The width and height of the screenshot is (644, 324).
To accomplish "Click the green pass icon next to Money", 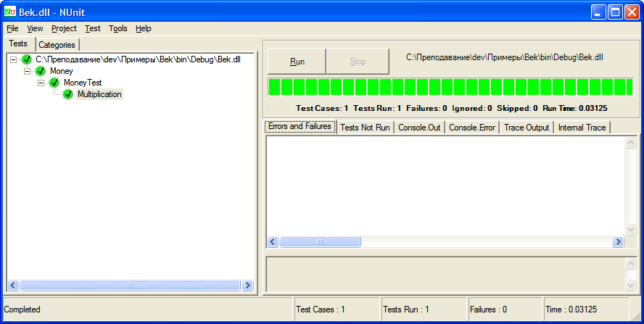I will point(41,72).
